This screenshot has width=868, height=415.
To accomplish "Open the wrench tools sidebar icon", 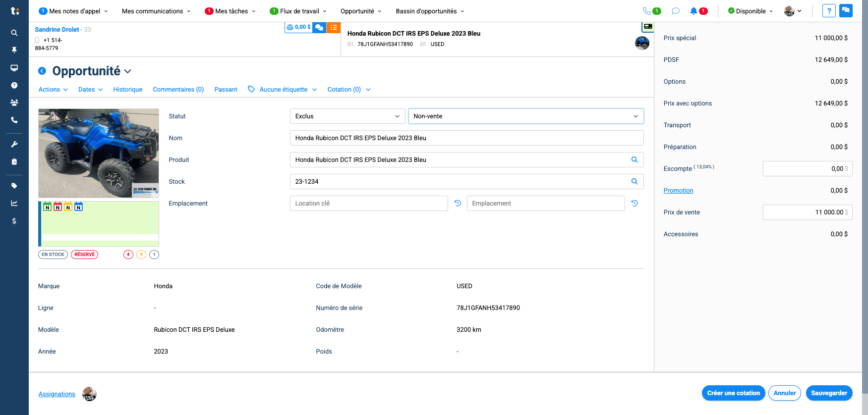I will pos(14,144).
